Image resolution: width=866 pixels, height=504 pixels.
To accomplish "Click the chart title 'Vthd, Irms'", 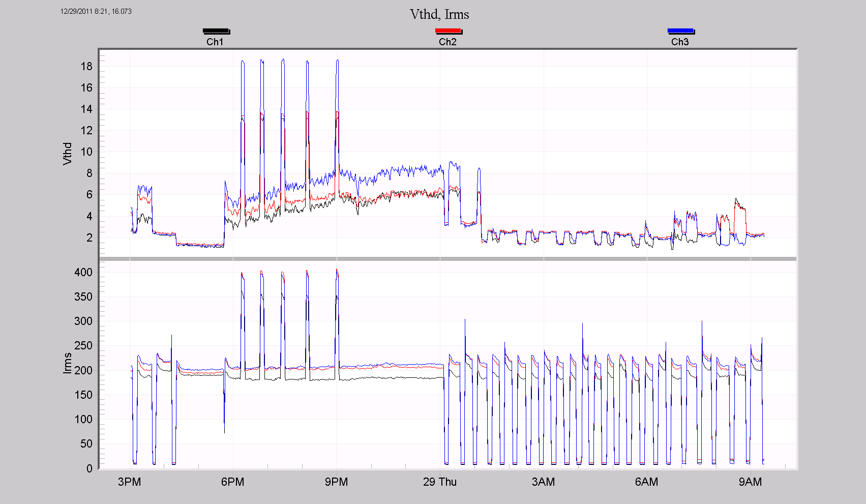I will tap(439, 15).
